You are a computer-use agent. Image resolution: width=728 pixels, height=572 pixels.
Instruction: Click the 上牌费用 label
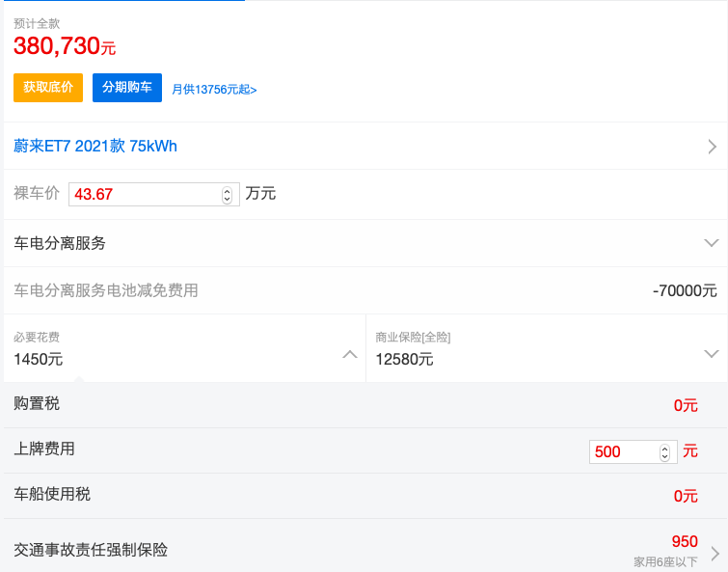pos(44,449)
